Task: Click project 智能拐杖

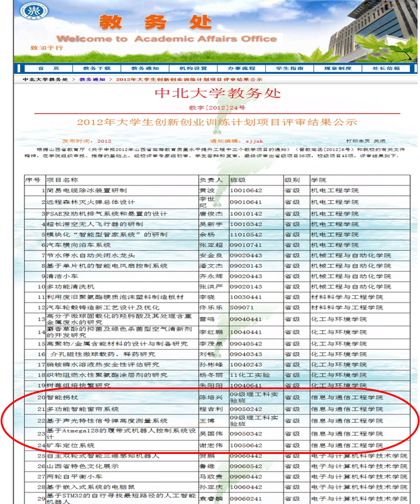Action: pos(62,398)
